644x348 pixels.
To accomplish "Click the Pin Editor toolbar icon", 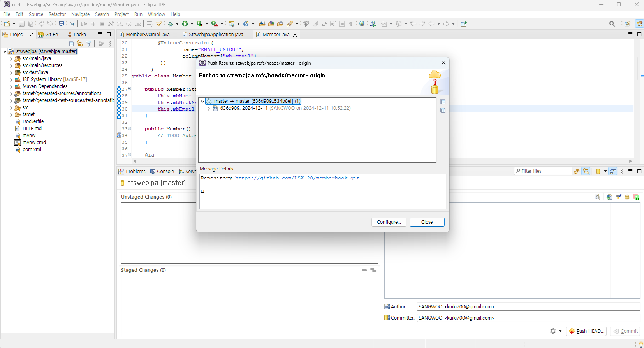I will tap(464, 24).
